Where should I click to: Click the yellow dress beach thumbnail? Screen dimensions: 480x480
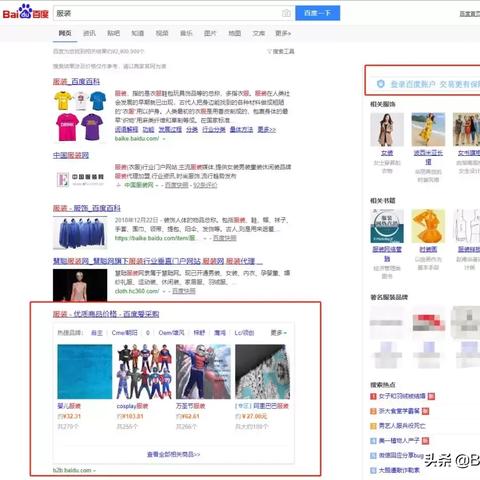pyautogui.click(x=428, y=129)
